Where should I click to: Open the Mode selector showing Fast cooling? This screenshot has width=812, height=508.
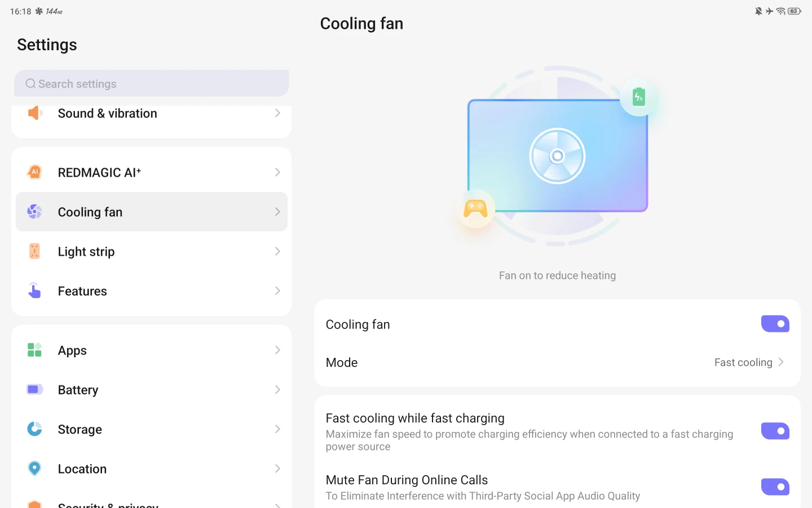click(x=557, y=362)
